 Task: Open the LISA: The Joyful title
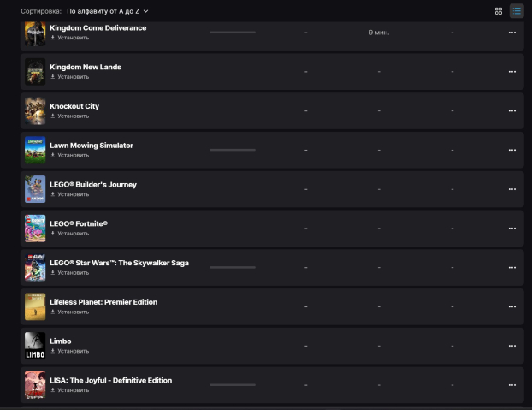click(110, 380)
